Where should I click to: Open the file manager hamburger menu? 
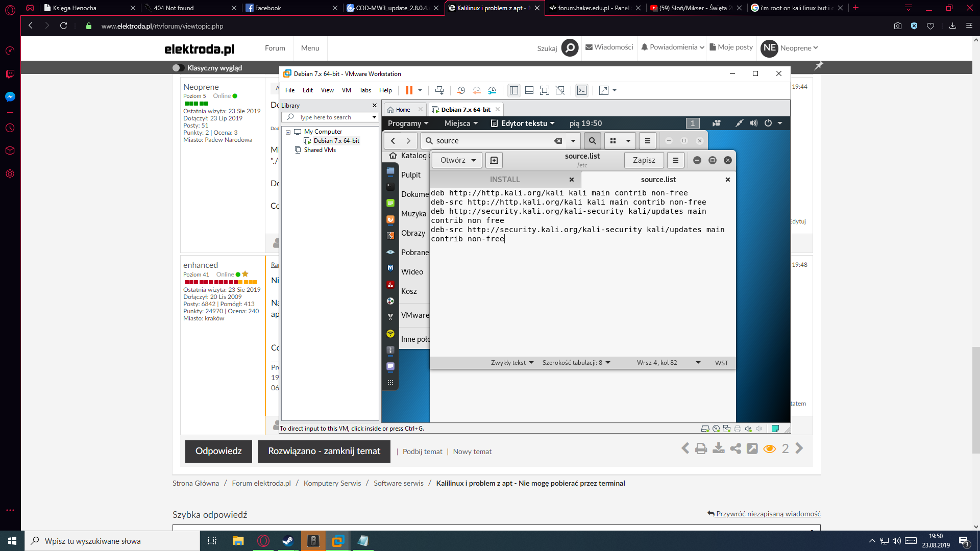tap(648, 141)
